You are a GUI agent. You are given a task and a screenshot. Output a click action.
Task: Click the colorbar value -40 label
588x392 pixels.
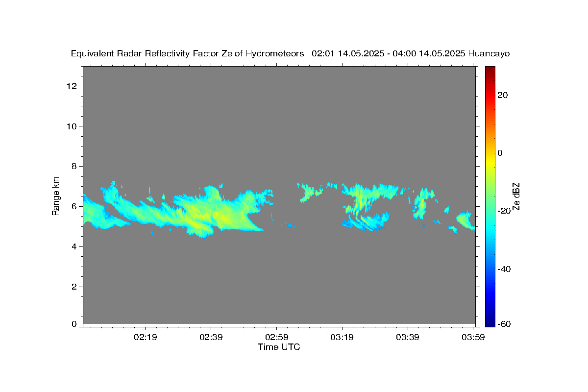[504, 269]
